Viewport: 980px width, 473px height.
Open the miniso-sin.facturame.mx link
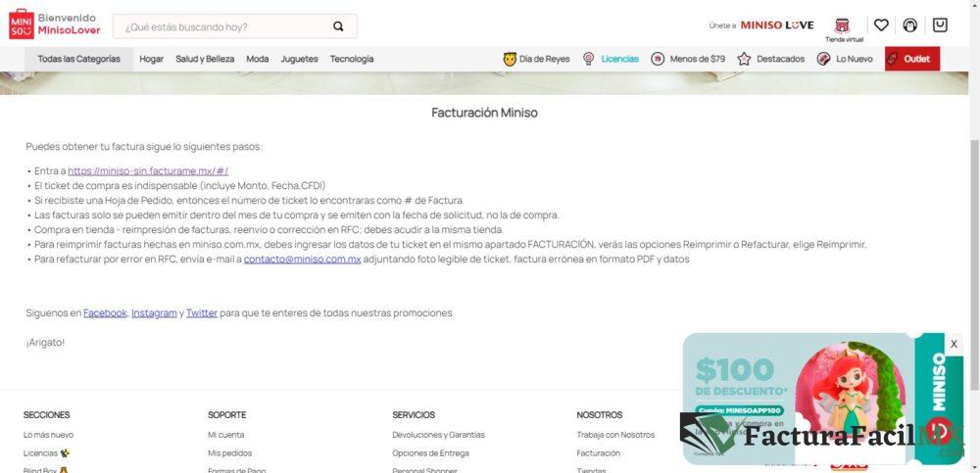click(x=148, y=170)
